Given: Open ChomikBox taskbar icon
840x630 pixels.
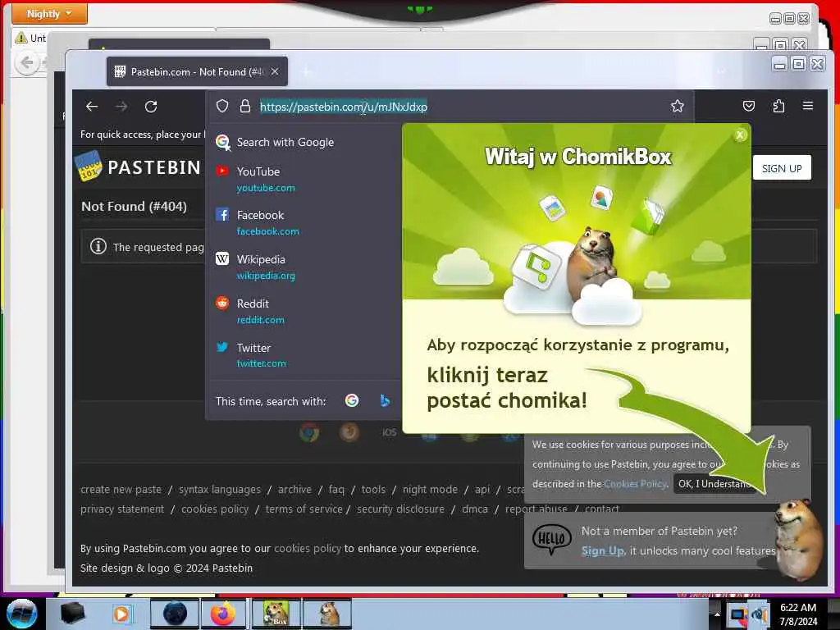Looking at the screenshot, I should (276, 614).
